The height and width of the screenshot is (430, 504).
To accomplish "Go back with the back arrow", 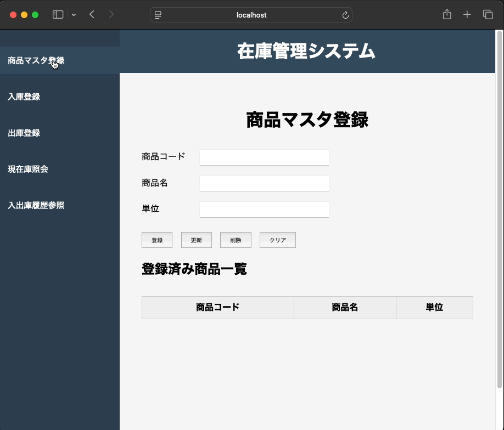I will [92, 14].
